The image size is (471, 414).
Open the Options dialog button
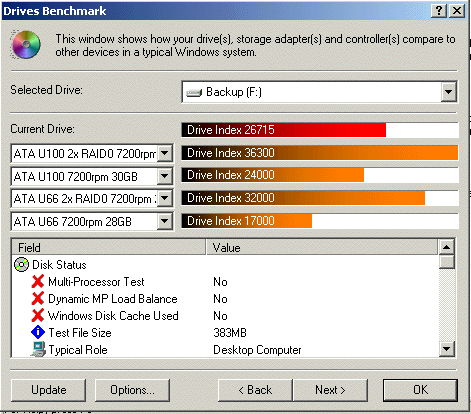pyautogui.click(x=132, y=390)
